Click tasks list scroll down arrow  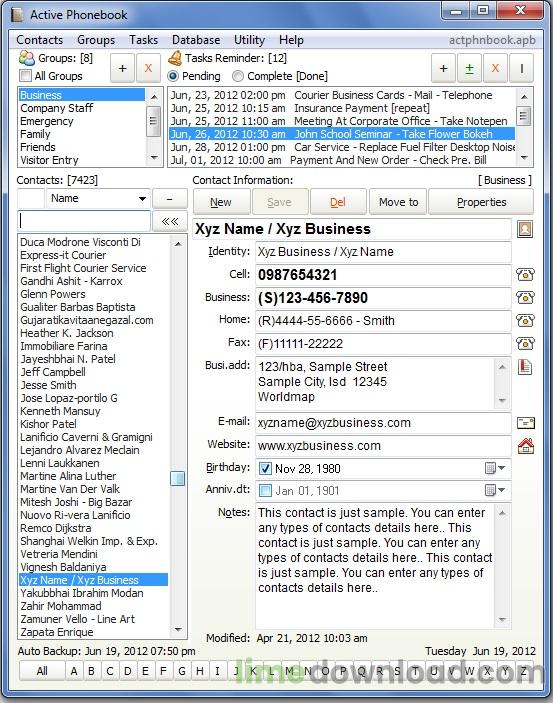point(523,158)
